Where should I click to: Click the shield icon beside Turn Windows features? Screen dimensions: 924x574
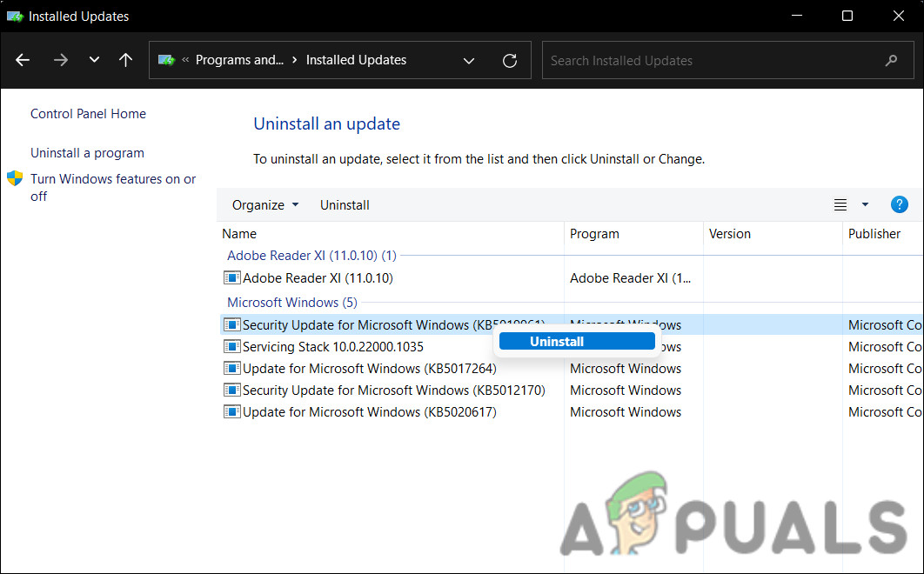point(14,178)
